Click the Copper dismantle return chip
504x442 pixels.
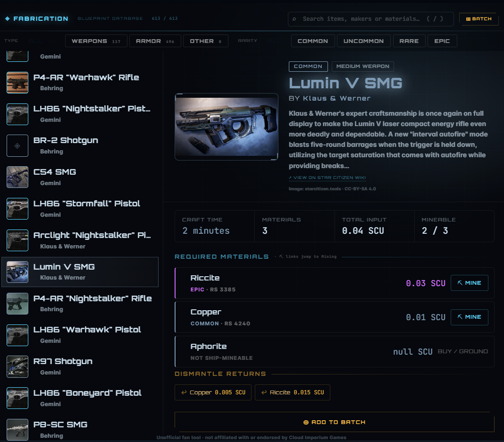(213, 392)
